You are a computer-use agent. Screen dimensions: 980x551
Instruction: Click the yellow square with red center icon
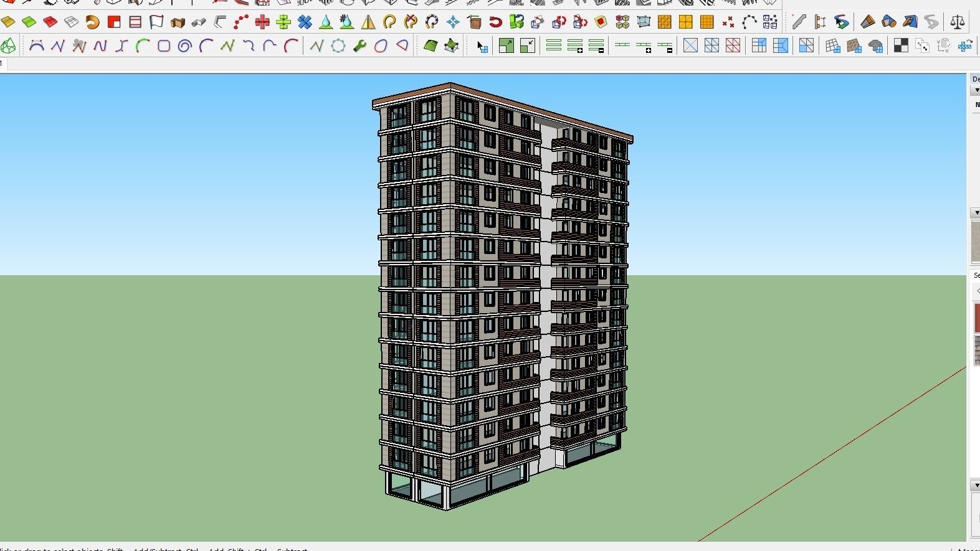(x=601, y=22)
